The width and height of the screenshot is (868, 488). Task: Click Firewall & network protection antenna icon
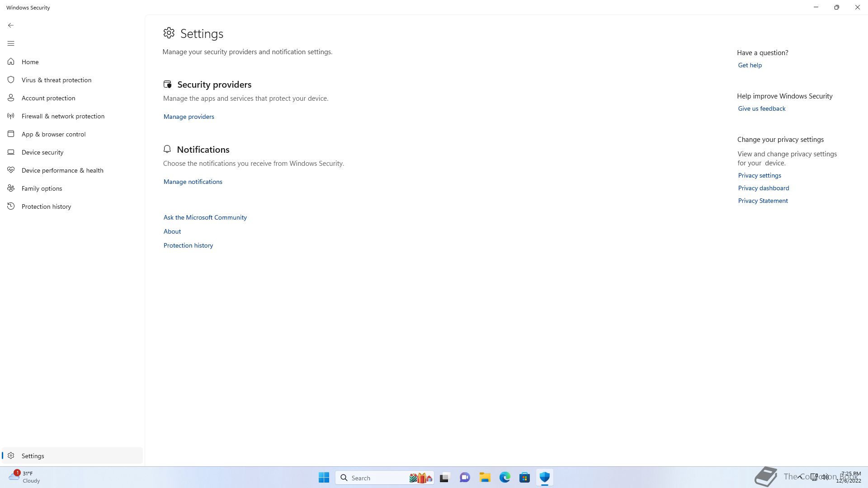tap(11, 116)
